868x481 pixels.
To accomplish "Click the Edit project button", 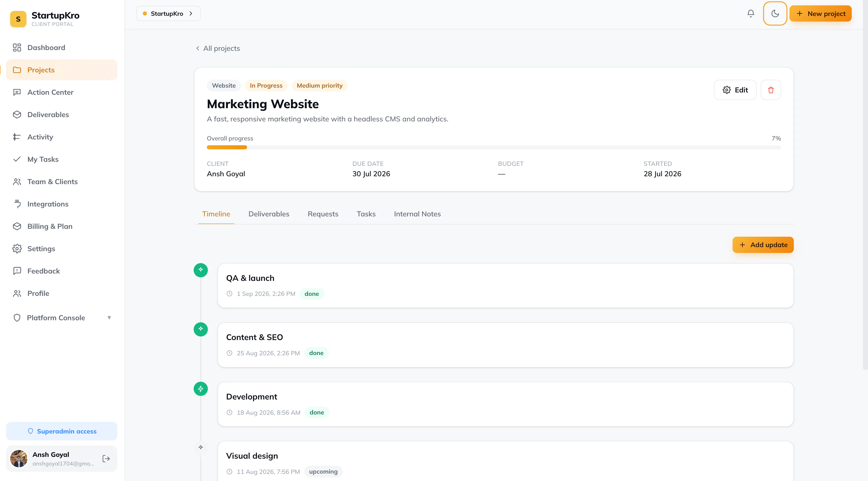I will coord(735,90).
